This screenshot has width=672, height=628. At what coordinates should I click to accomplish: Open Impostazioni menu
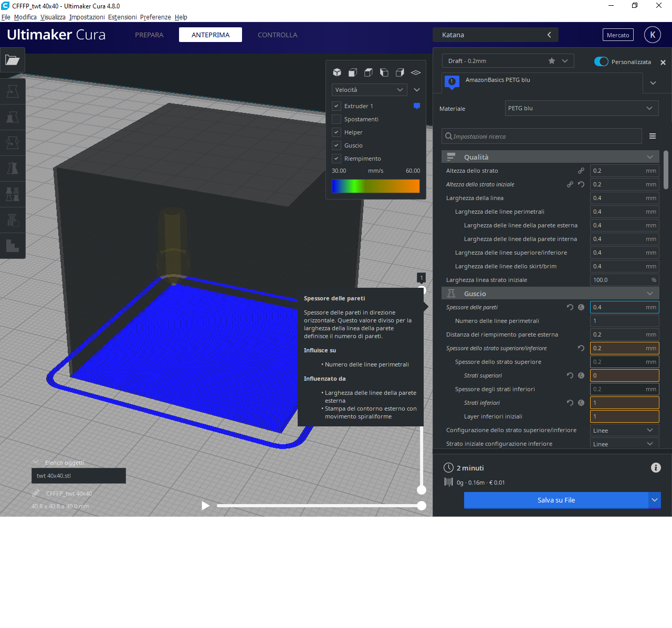87,17
